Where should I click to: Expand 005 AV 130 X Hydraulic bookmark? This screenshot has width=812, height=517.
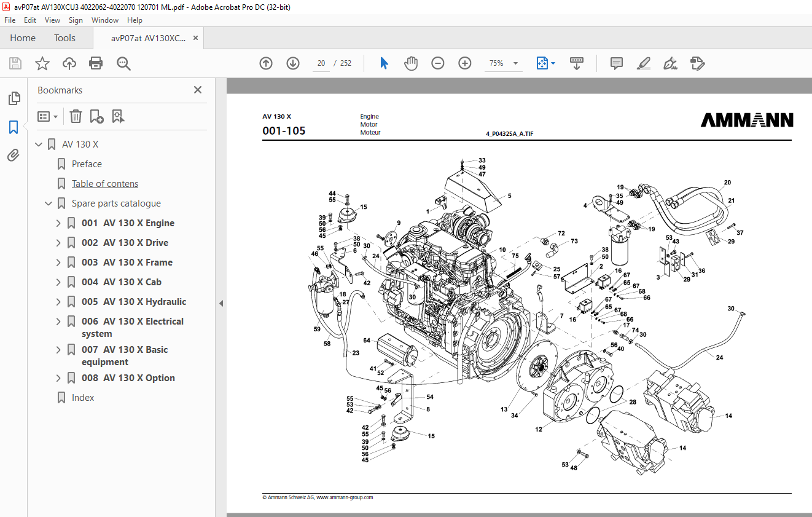click(x=58, y=302)
